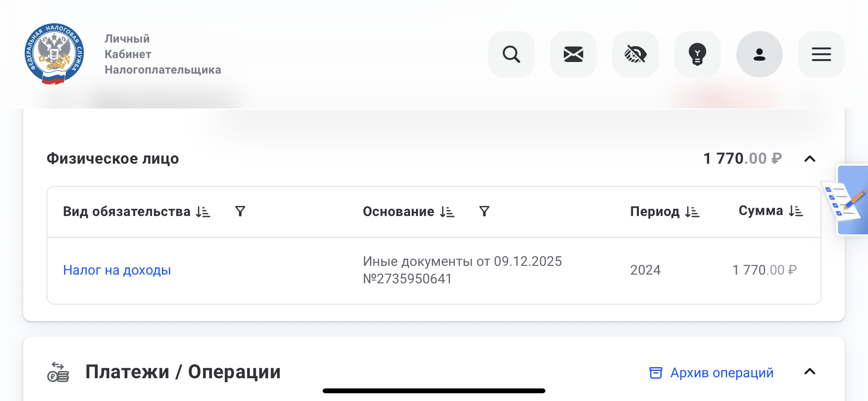This screenshot has height=401, width=868.
Task: Collapse the Платежи / Операции section
Action: [x=810, y=371]
